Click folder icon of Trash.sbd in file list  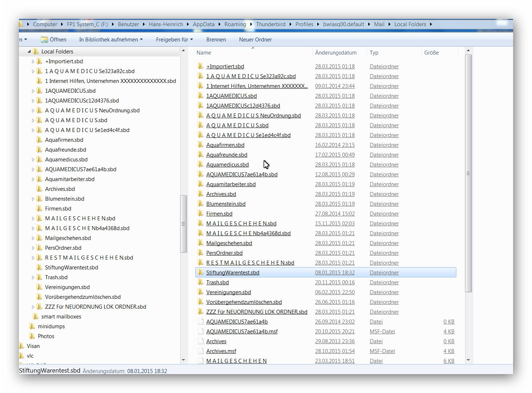201,282
